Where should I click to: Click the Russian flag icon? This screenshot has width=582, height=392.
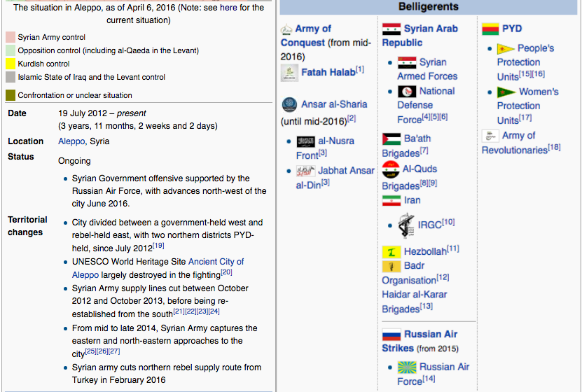(x=392, y=335)
